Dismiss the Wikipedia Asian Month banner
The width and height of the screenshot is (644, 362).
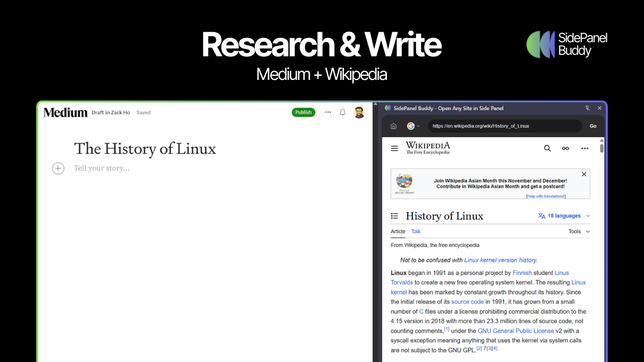click(x=584, y=174)
